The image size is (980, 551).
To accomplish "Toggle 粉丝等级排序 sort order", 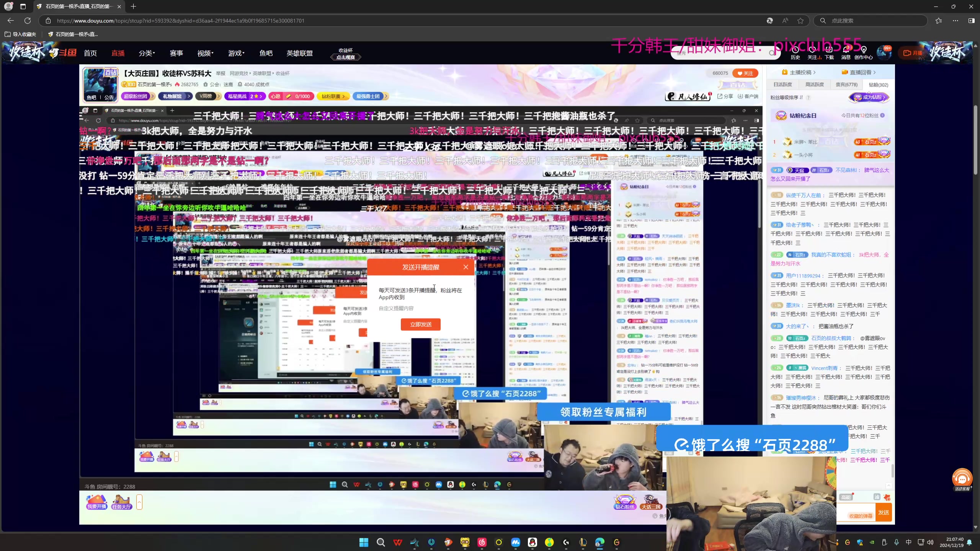I will point(787,98).
